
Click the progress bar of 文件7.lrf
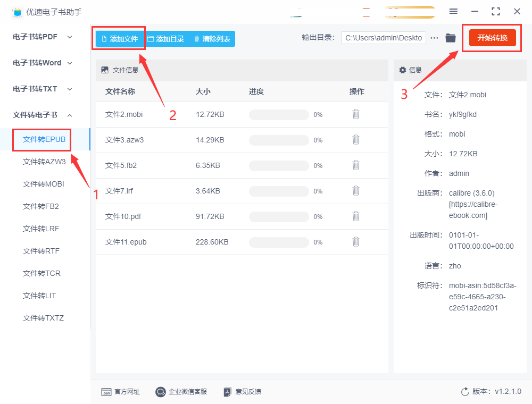tap(279, 191)
